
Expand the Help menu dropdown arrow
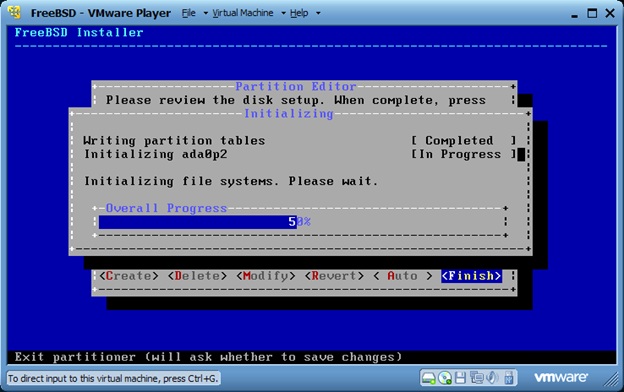click(x=318, y=13)
